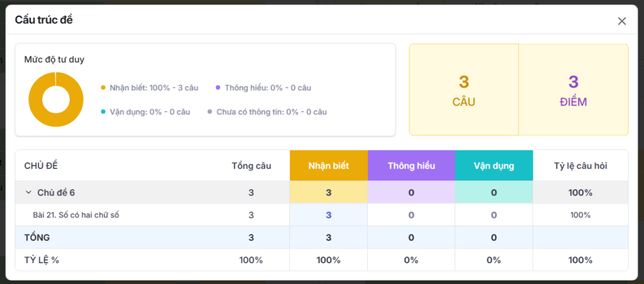Close the Cấu trúc đề dialog
This screenshot has width=644, height=284.
coord(621,21)
